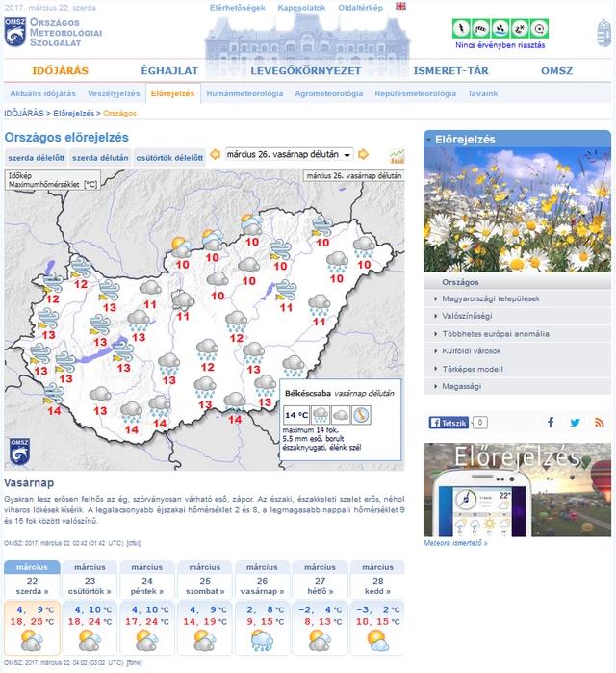Open the frost warning icon in alert panel
The width and height of the screenshot is (616, 673).
[x=520, y=29]
